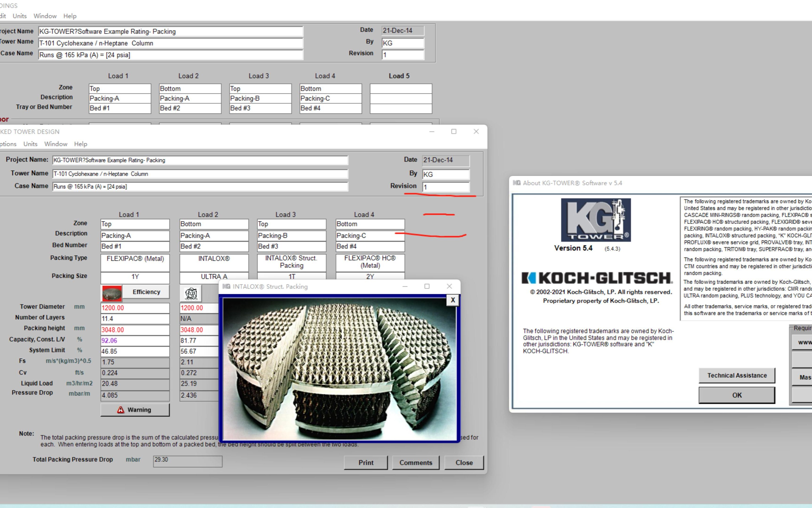Click Load 5 Zone empty field in Loadings window
This screenshot has height=508, width=812.
tap(401, 89)
